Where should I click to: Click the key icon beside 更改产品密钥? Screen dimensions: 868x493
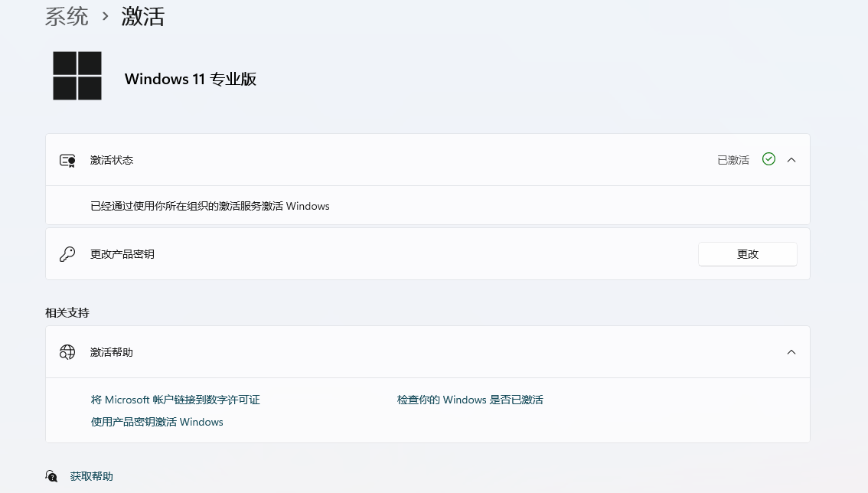pyautogui.click(x=67, y=254)
